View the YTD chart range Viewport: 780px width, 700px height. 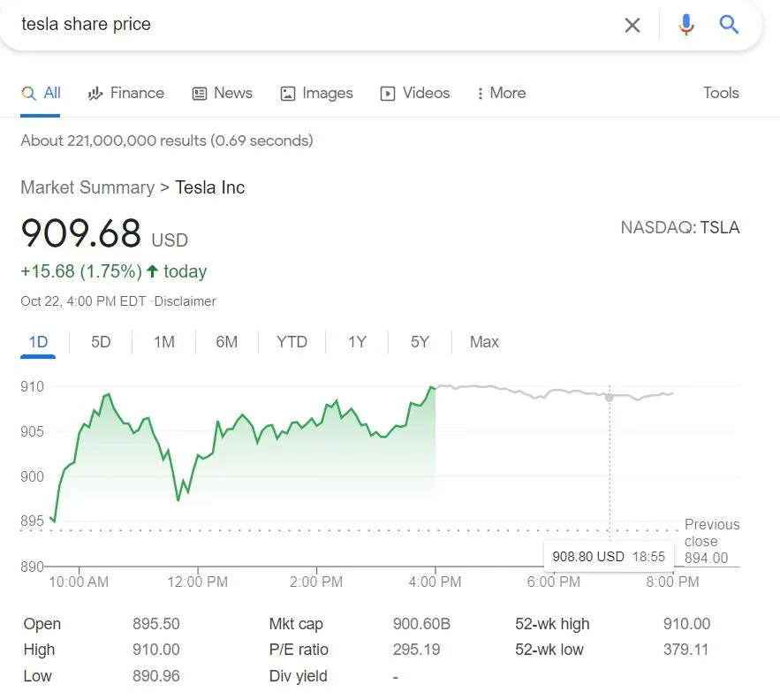(x=292, y=342)
